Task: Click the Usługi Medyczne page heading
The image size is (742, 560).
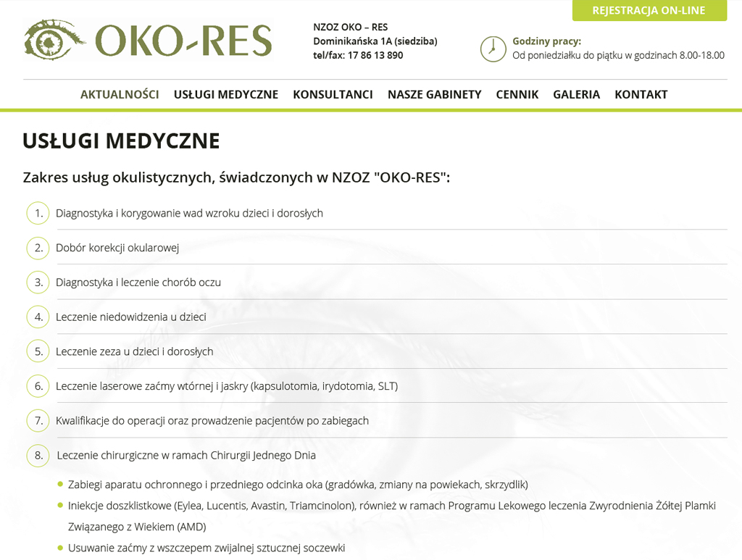Action: click(121, 141)
